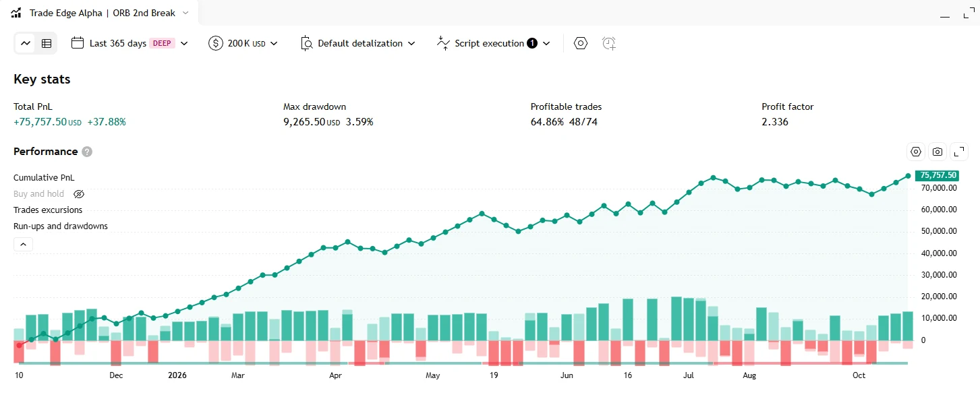Click the detalization magnifier icon

[307, 43]
